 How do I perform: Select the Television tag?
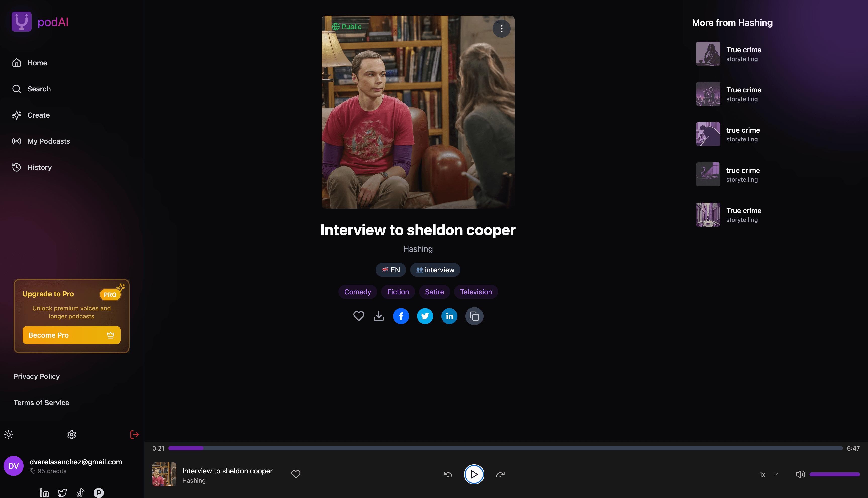[x=476, y=292]
